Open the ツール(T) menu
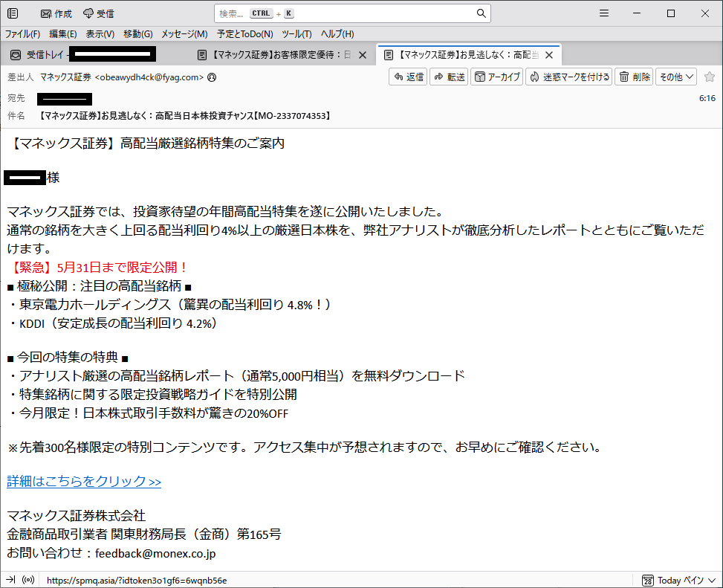 tap(296, 33)
